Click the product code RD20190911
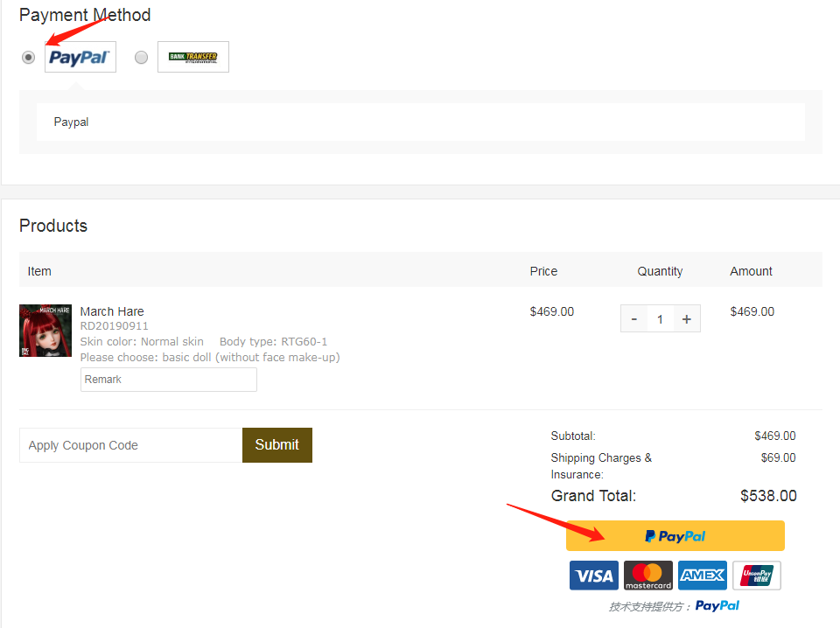 pos(114,326)
